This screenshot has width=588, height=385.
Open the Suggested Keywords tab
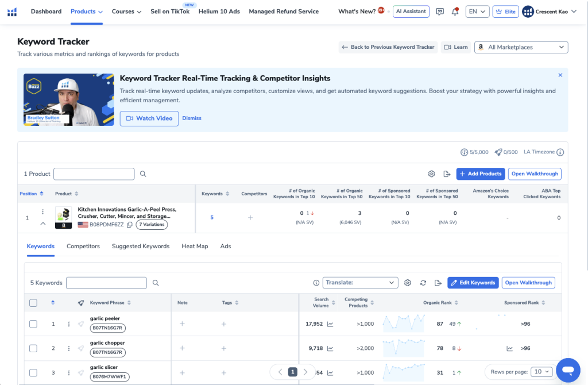(141, 246)
